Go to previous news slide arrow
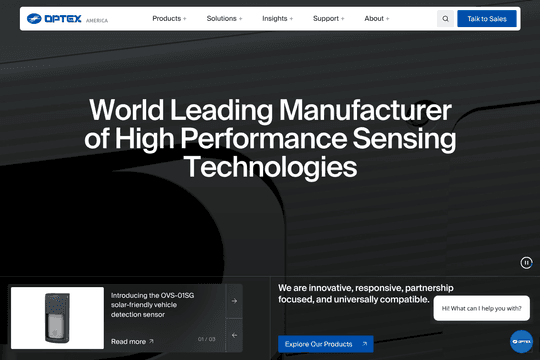540x360 pixels. (x=234, y=335)
